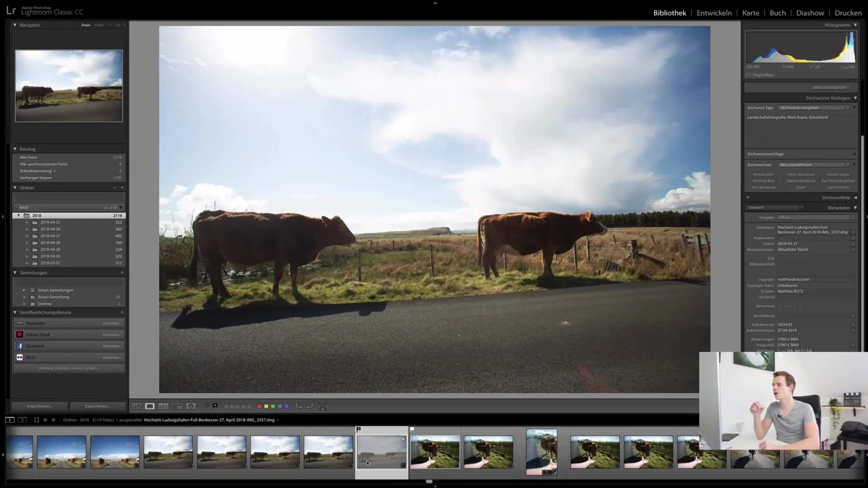Rotate photo counter-clockwise icon
The image size is (868, 488).
(x=299, y=406)
